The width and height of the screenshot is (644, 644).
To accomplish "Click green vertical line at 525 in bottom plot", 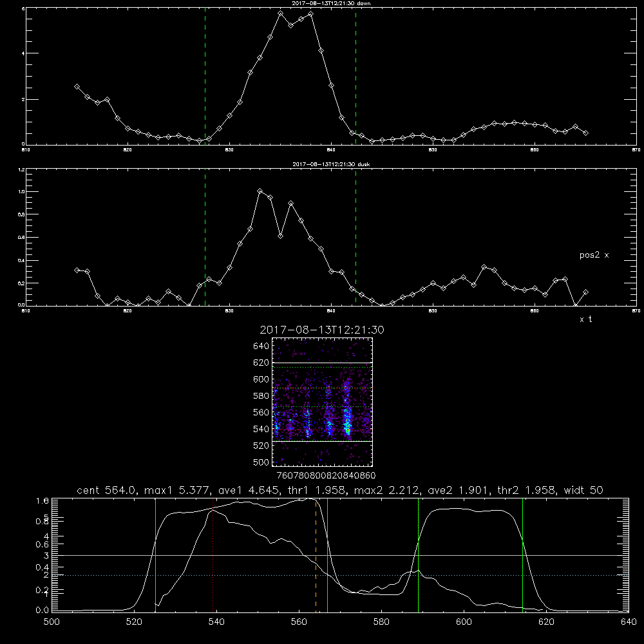I will tap(155, 555).
